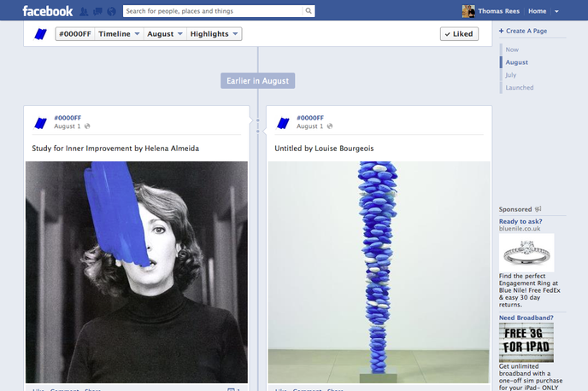The image size is (588, 391).
Task: Open the Helena Almeida artwork photo
Action: pyautogui.click(x=137, y=271)
